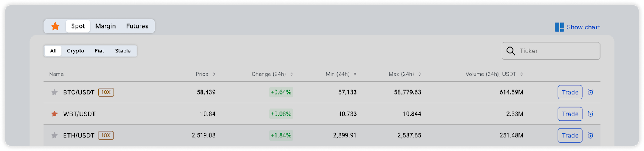Image resolution: width=644 pixels, height=151 pixels.
Task: Switch to the Futures tab
Action: [x=137, y=26]
